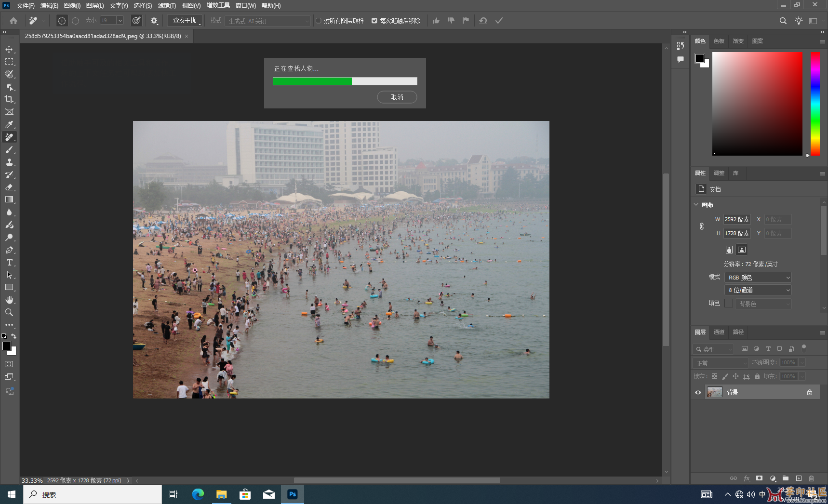Click the Home icon in options bar
The image size is (828, 504).
tap(13, 21)
